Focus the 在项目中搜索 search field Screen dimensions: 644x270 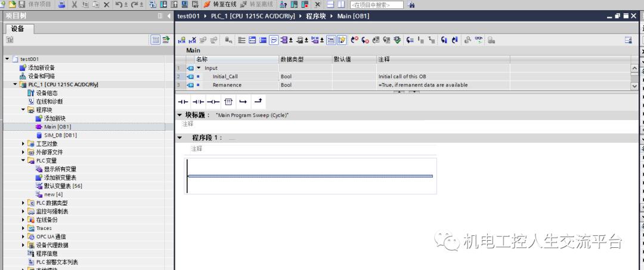coord(377,5)
